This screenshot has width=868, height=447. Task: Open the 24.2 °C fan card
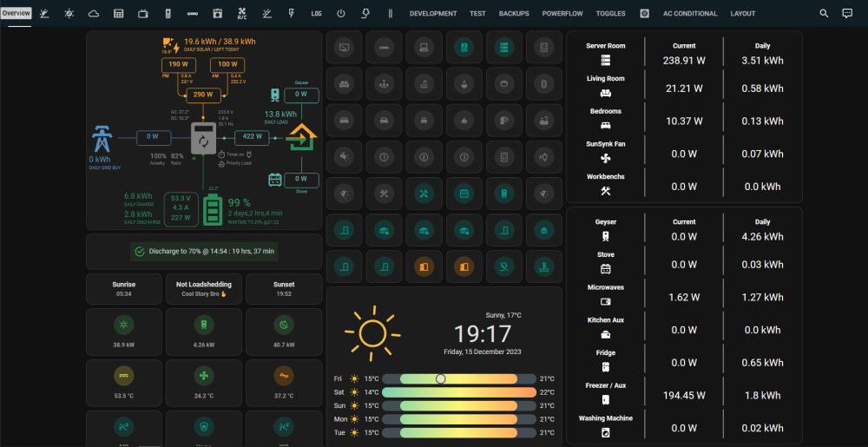click(x=204, y=383)
